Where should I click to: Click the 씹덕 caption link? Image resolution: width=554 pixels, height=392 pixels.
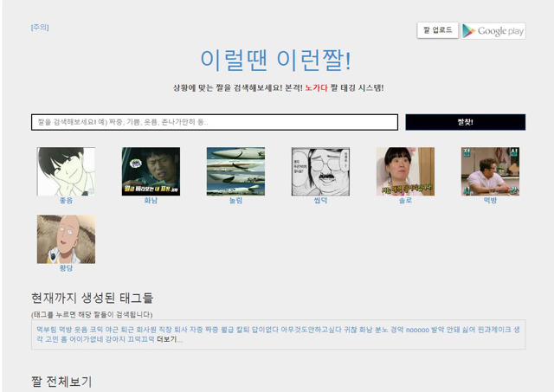pyautogui.click(x=320, y=200)
